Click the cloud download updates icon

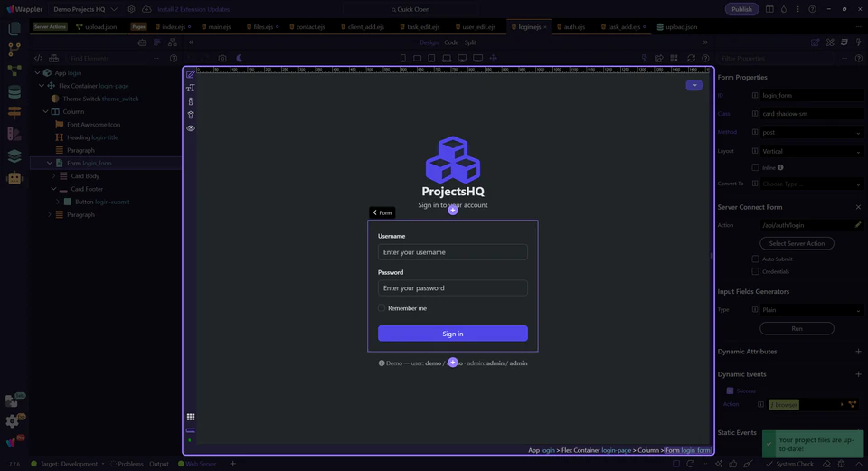coord(146,9)
